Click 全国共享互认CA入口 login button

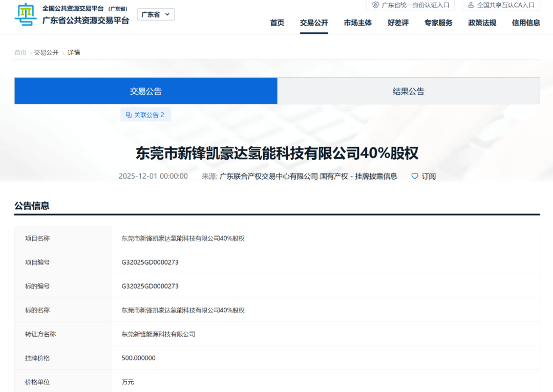coord(501,5)
